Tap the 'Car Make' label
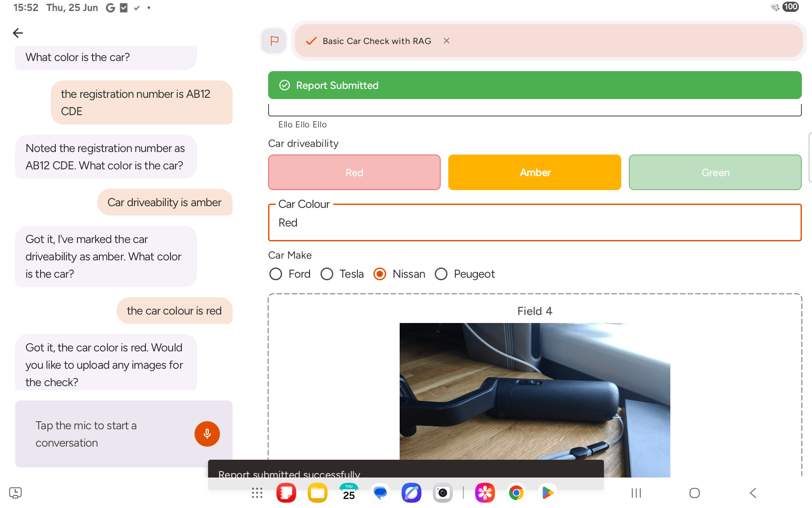This screenshot has width=812, height=508. coord(290,255)
